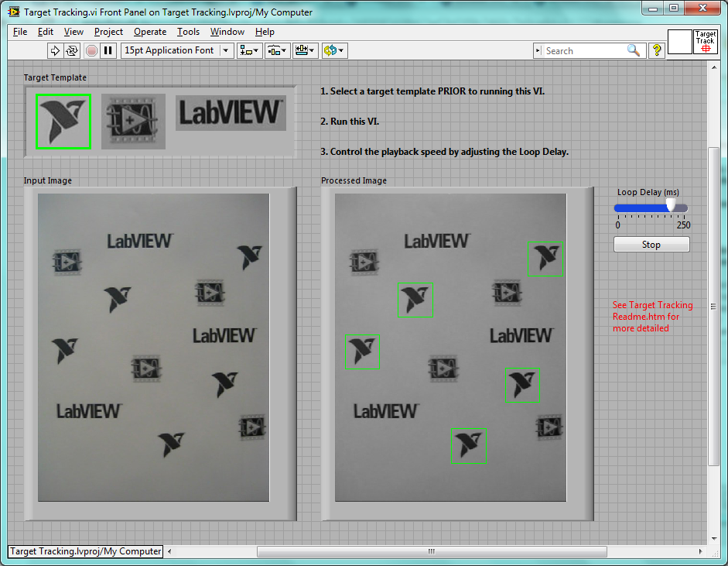
Task: Open the 15pt Application Font dropdown
Action: (177, 50)
